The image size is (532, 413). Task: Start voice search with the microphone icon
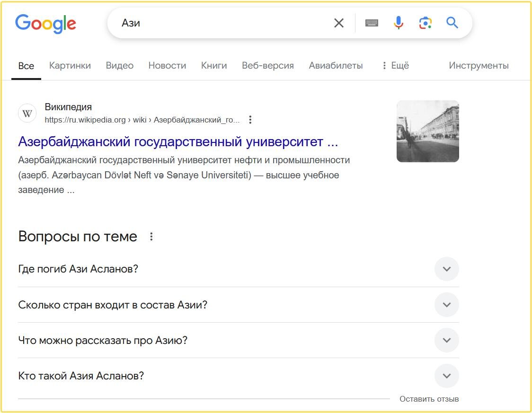(399, 23)
